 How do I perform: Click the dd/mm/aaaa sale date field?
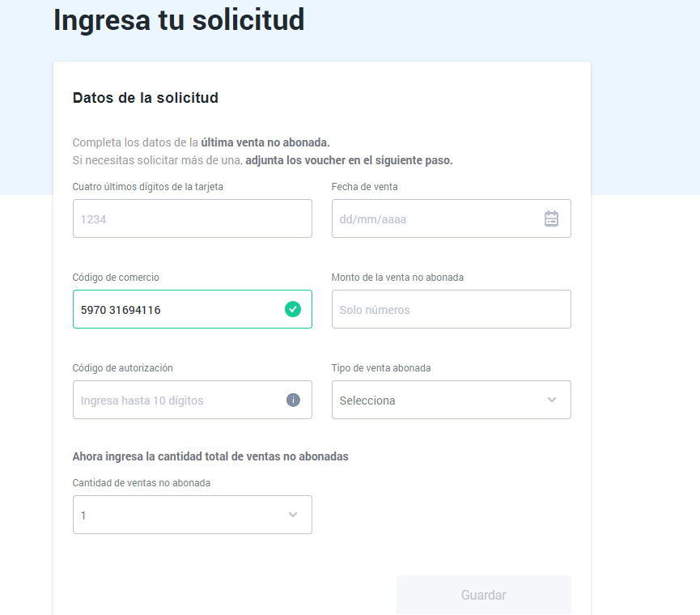pos(452,218)
